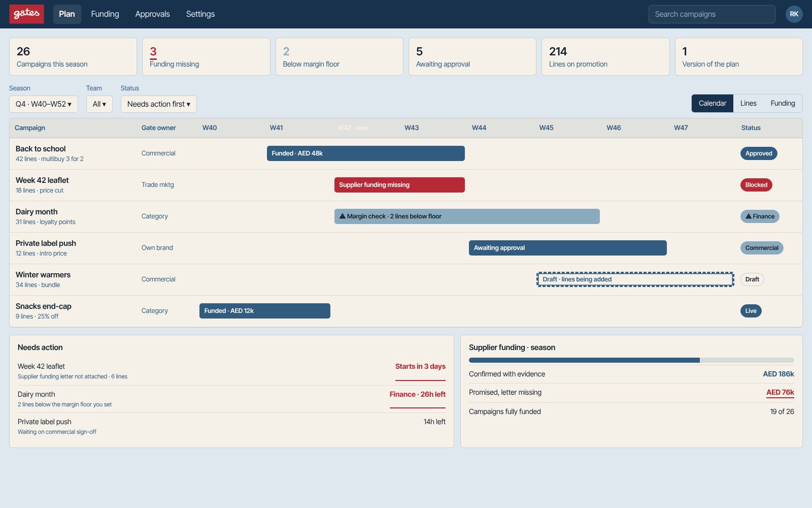Click the Blocked status badge
This screenshot has width=812, height=508.
pos(756,185)
